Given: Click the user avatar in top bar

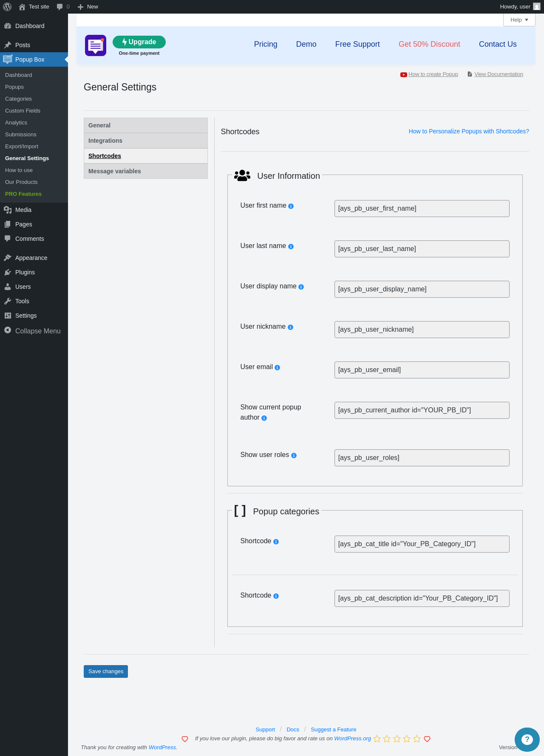Looking at the screenshot, I should 537,7.
